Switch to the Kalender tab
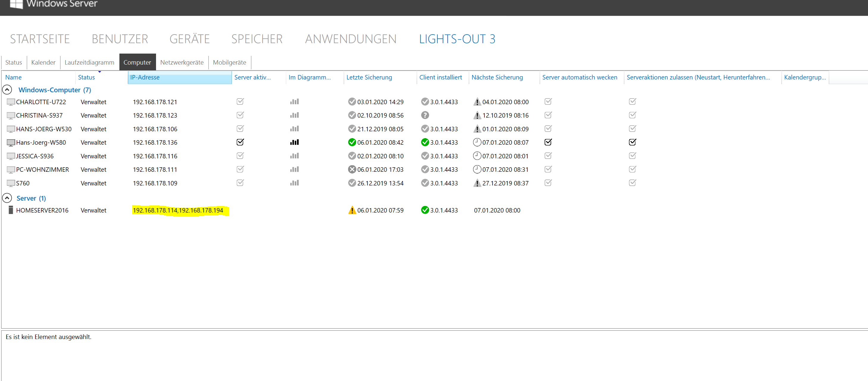Image resolution: width=868 pixels, height=381 pixels. point(43,62)
